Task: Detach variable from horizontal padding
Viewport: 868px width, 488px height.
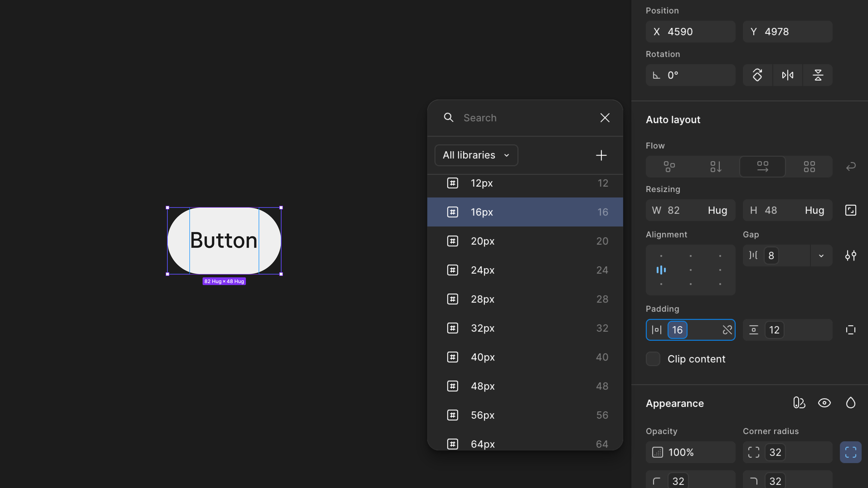Action: pyautogui.click(x=727, y=330)
